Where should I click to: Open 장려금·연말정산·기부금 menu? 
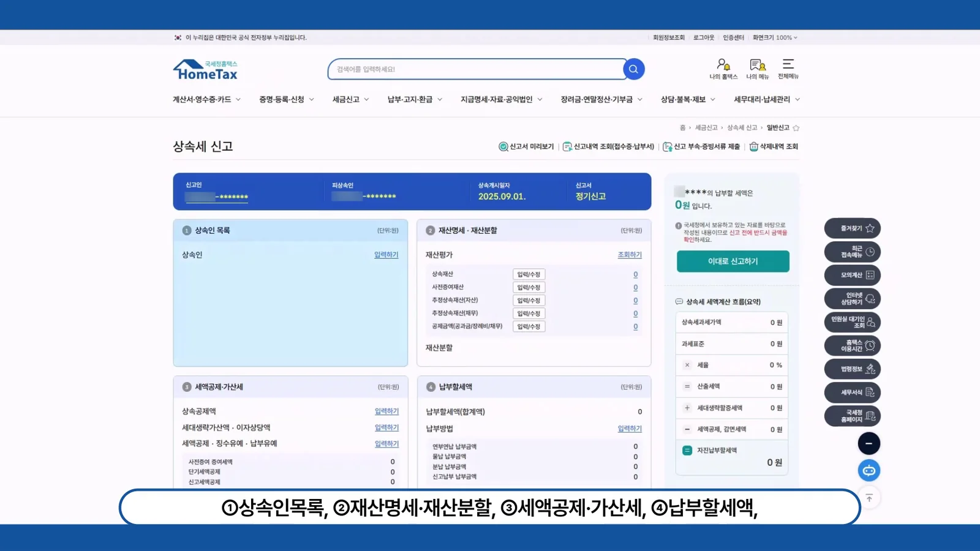601,99
